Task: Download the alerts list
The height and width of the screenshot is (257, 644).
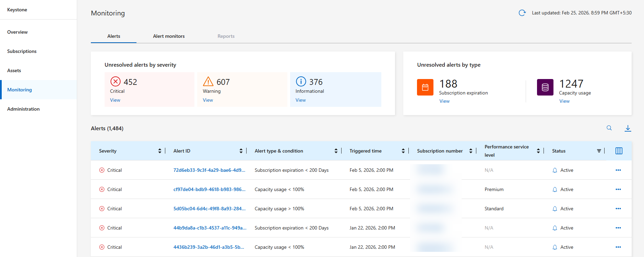Action: point(628,128)
